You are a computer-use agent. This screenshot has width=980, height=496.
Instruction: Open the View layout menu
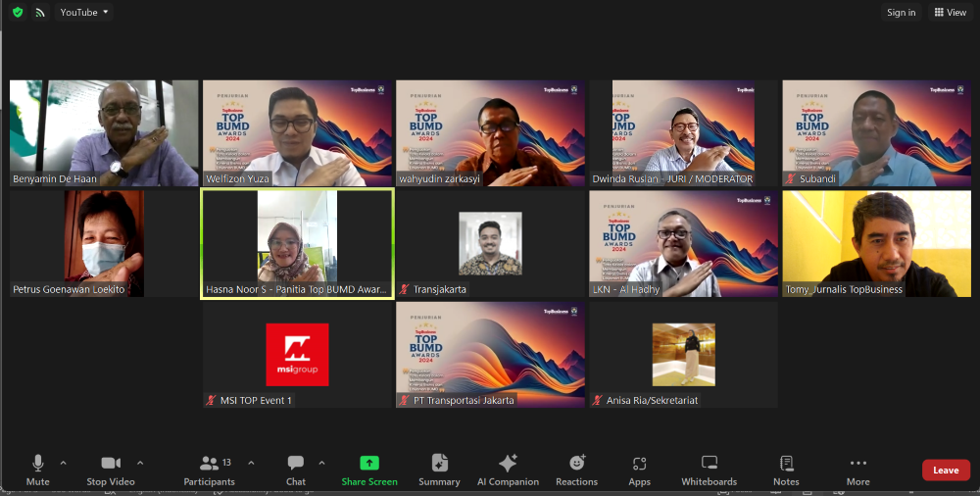pyautogui.click(x=950, y=12)
